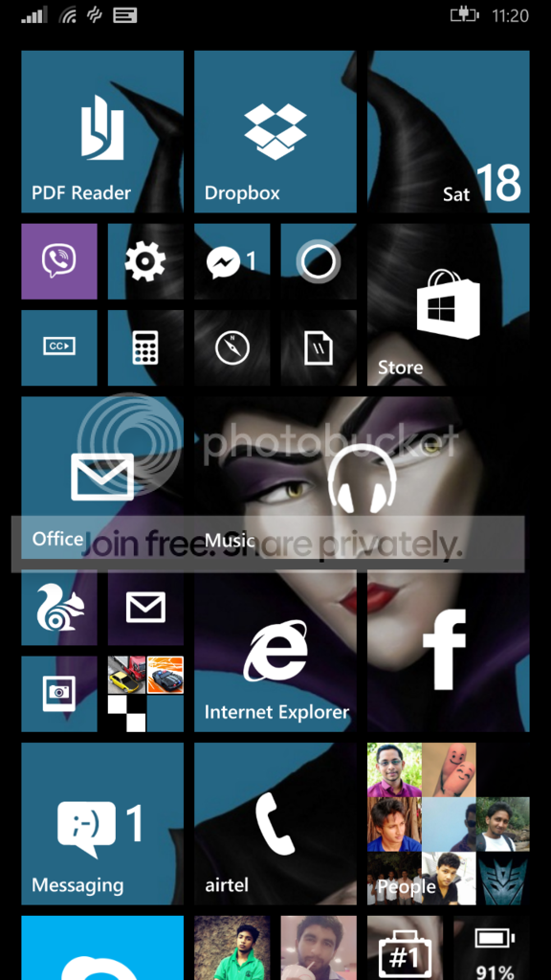
Task: Open the Store shopping bag tile
Action: coord(449,304)
